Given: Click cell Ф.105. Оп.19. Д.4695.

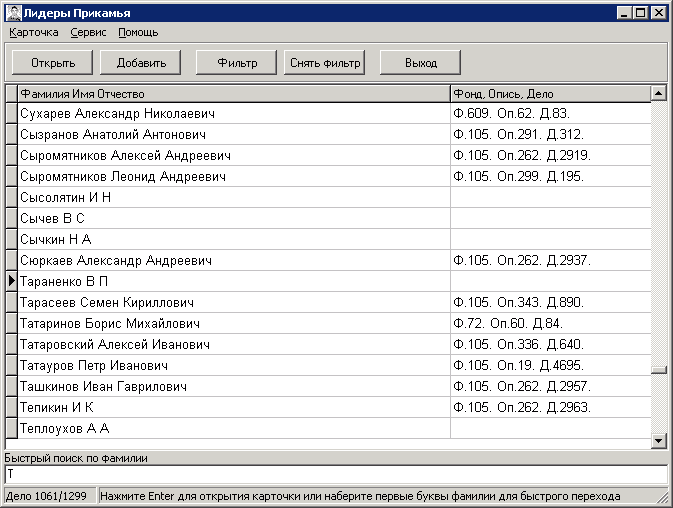Looking at the screenshot, I should pos(551,366).
